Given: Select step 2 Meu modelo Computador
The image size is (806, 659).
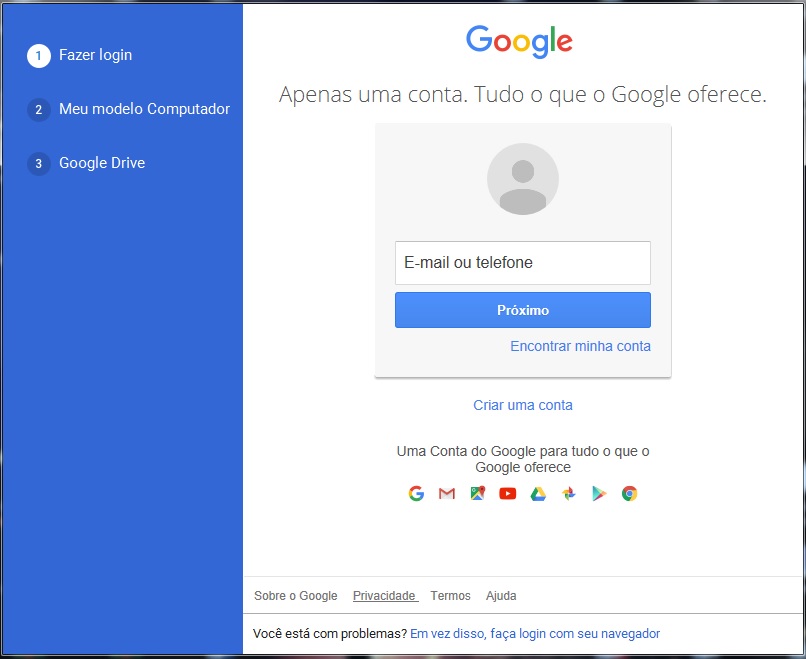Looking at the screenshot, I should point(129,109).
